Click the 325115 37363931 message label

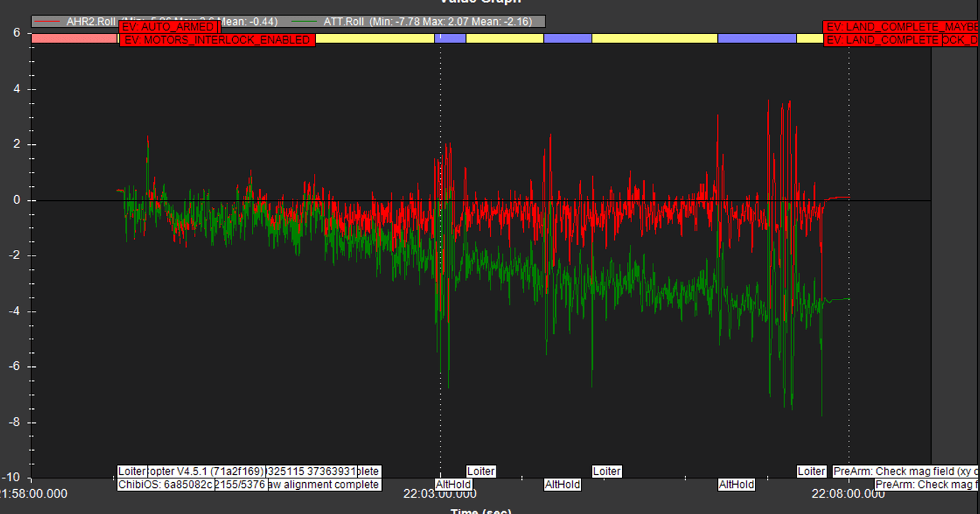coord(311,471)
